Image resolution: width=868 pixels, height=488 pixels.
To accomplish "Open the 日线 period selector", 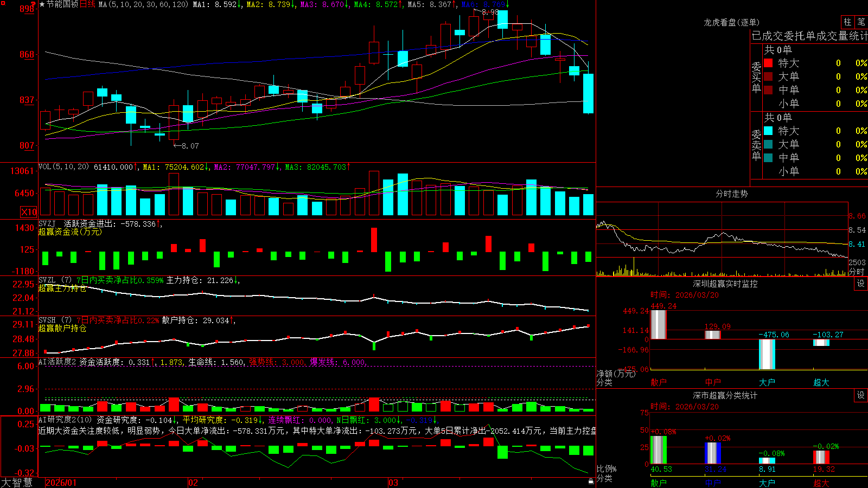I will pyautogui.click(x=87, y=4).
